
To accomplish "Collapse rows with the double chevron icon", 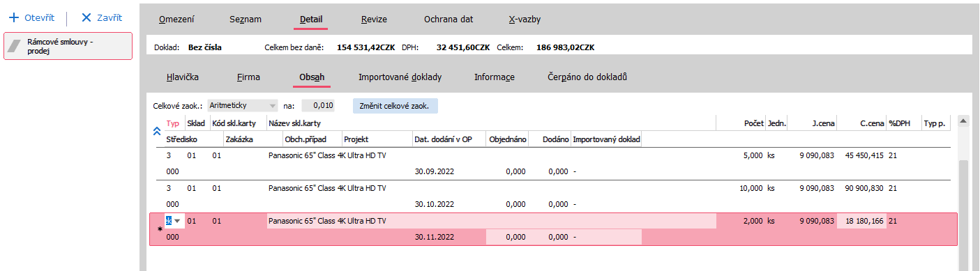I will coord(157,130).
